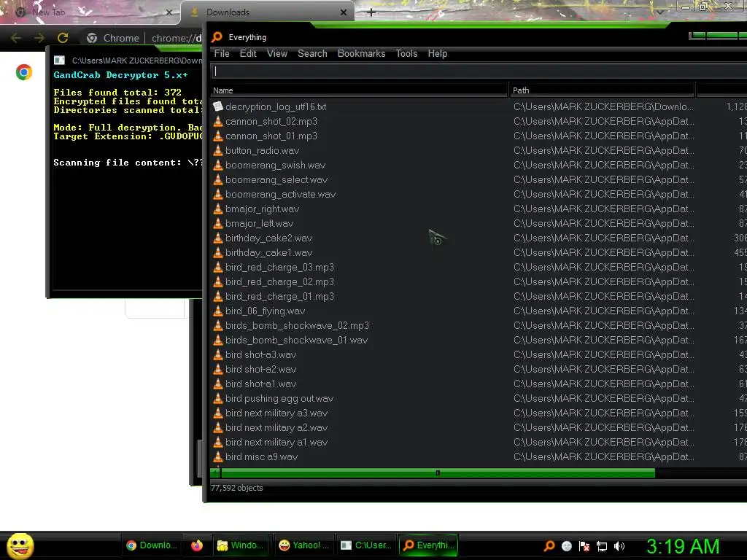Click the Chrome back arrow

click(x=16, y=38)
